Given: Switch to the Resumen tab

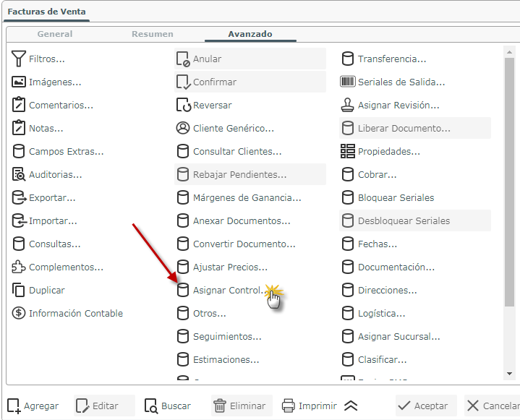Looking at the screenshot, I should [x=153, y=34].
